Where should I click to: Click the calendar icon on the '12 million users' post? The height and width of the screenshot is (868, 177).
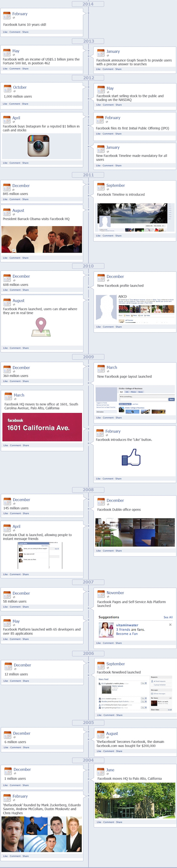click(8, 667)
